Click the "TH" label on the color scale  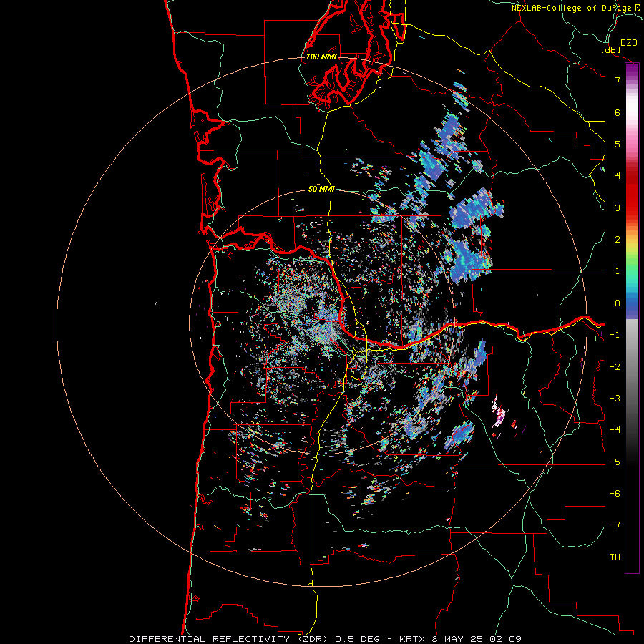pos(615,557)
